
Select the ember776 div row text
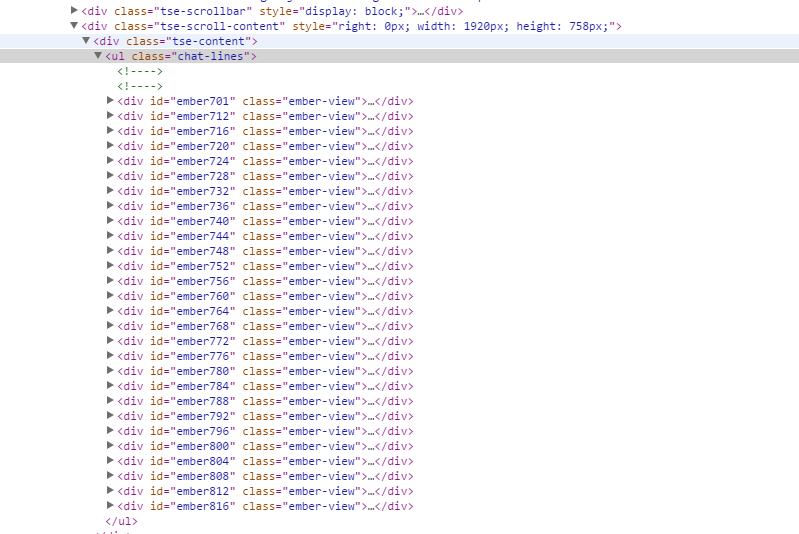point(265,356)
